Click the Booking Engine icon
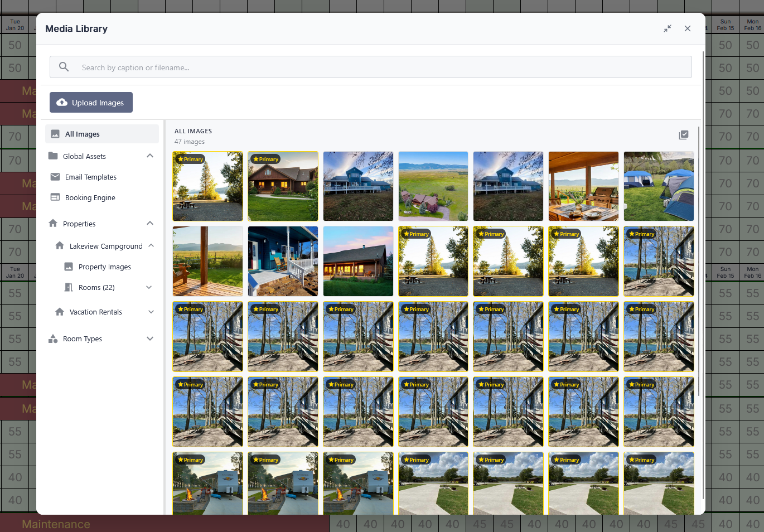Viewport: 764px width, 532px height. 55,197
